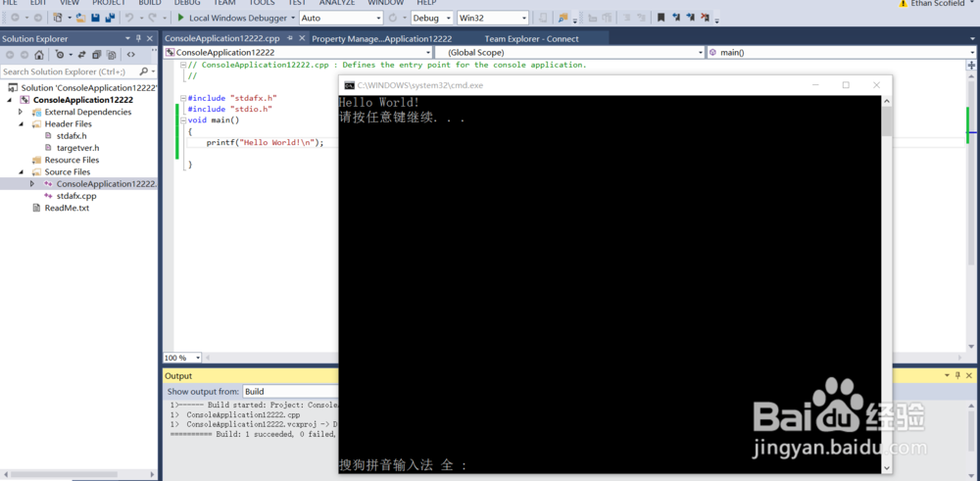Switch to Team Explorer - Connect tab
This screenshot has height=481, width=980.
pyautogui.click(x=532, y=39)
